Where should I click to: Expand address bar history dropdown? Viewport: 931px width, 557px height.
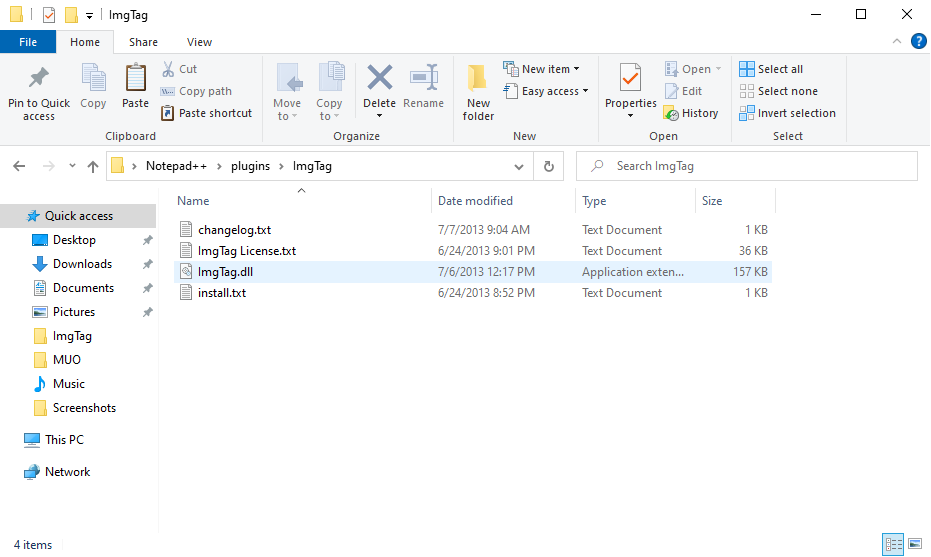click(519, 166)
